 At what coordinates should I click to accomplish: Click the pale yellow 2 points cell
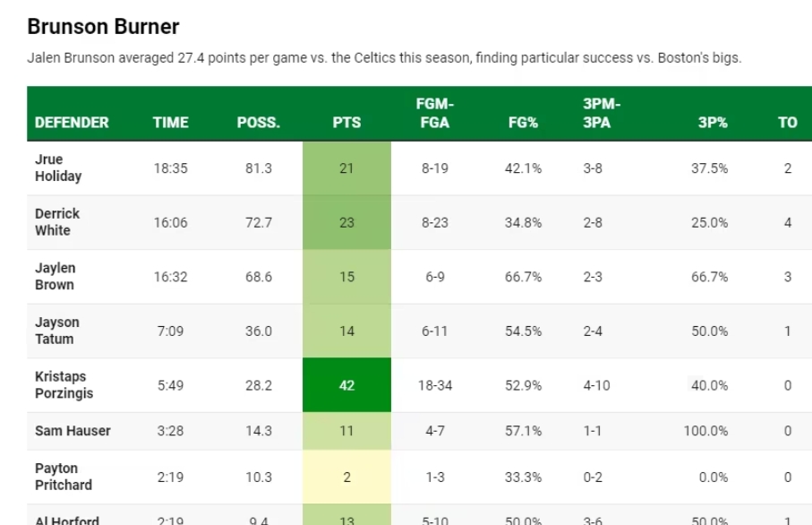[x=346, y=477]
